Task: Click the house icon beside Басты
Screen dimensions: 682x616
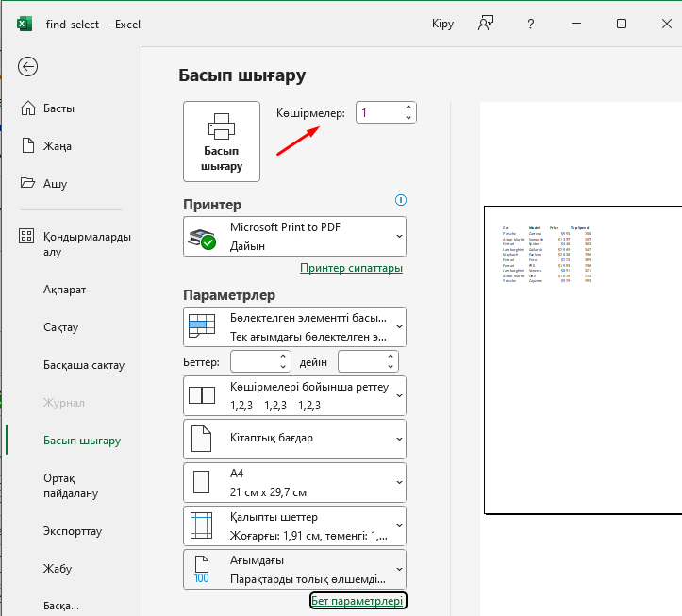Action: coord(28,108)
